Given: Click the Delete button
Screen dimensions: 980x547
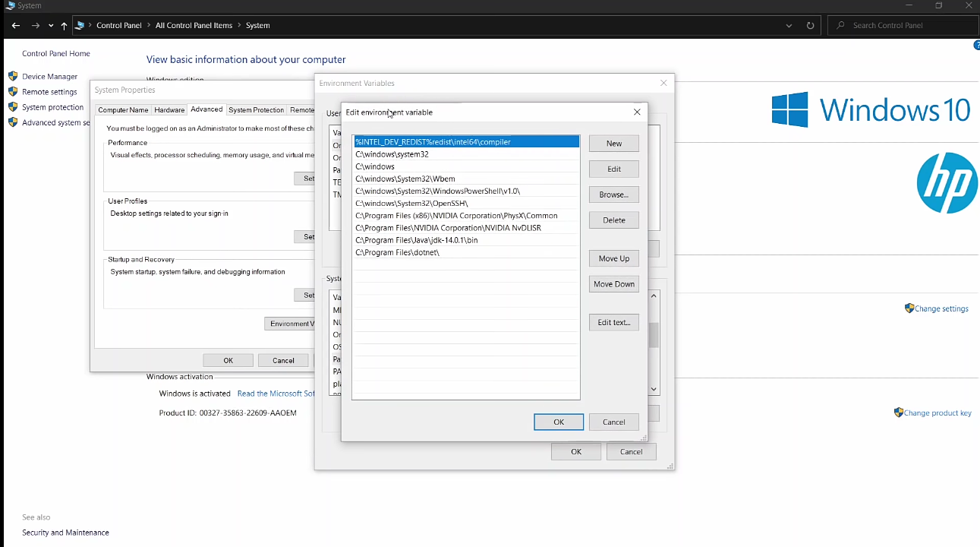Looking at the screenshot, I should [614, 220].
